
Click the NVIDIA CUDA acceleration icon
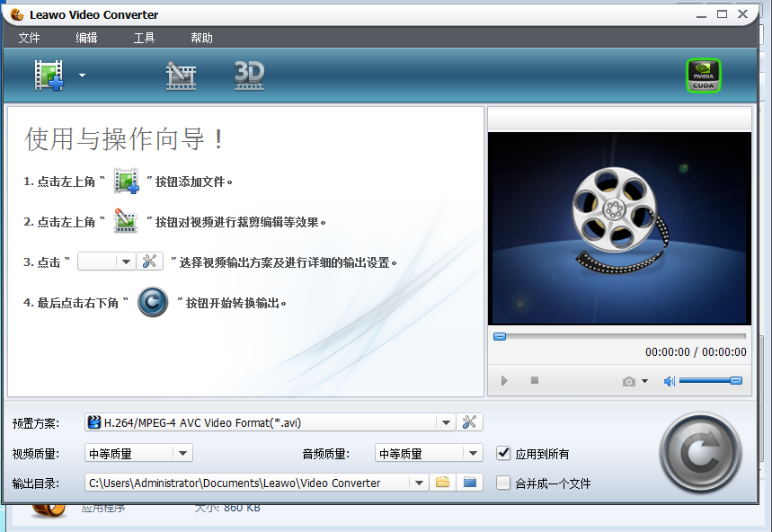[704, 76]
